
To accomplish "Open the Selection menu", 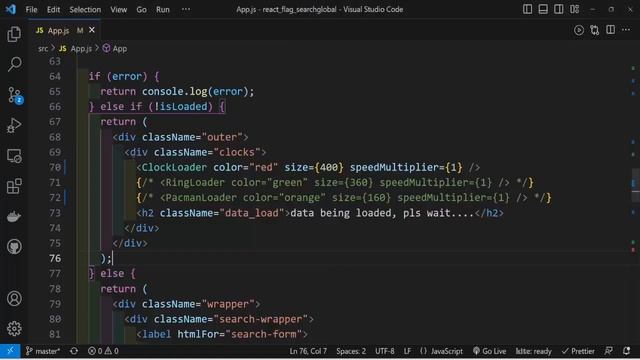I will pos(85,9).
